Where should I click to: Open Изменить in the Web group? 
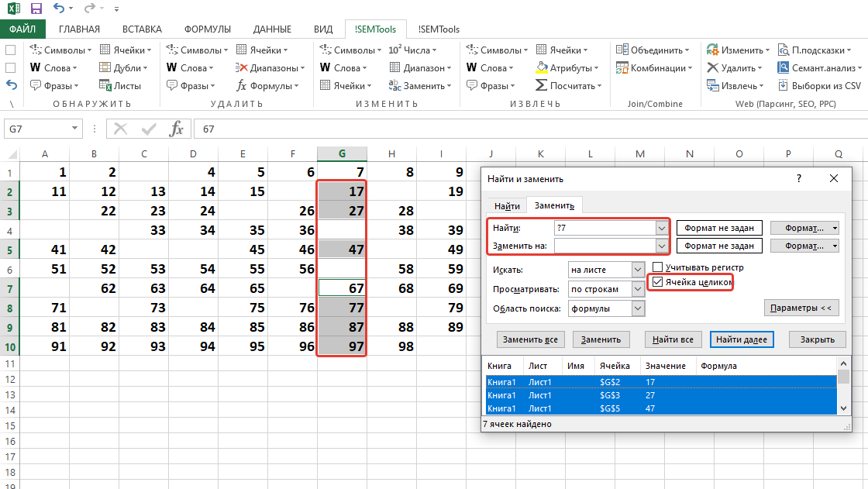pyautogui.click(x=738, y=50)
